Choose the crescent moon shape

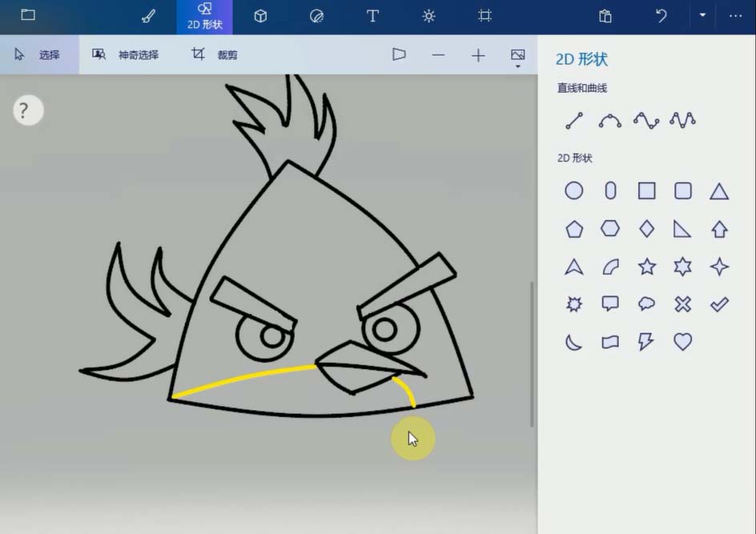tap(573, 342)
